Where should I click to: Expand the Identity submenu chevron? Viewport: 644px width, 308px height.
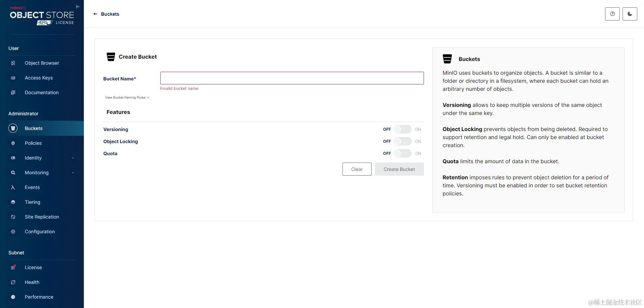(x=73, y=158)
